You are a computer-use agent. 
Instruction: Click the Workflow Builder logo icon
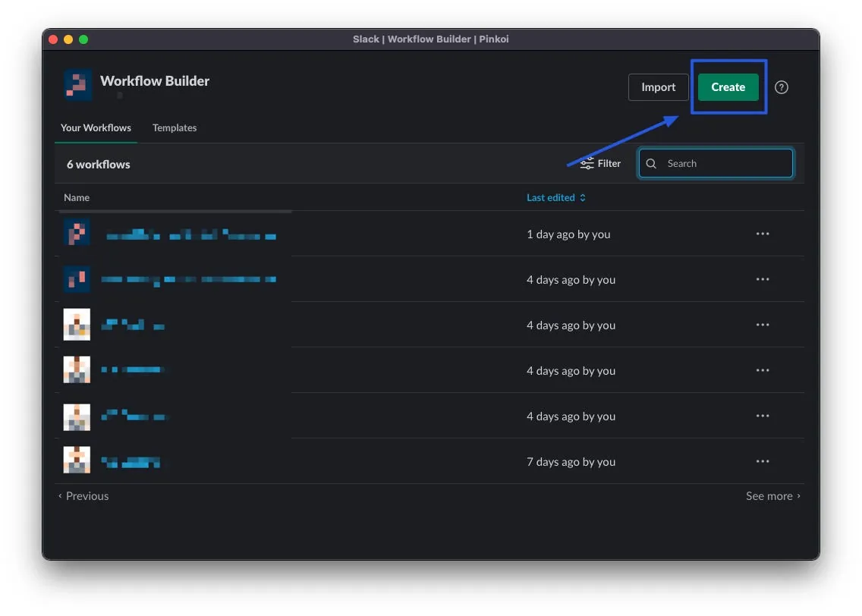coord(77,85)
